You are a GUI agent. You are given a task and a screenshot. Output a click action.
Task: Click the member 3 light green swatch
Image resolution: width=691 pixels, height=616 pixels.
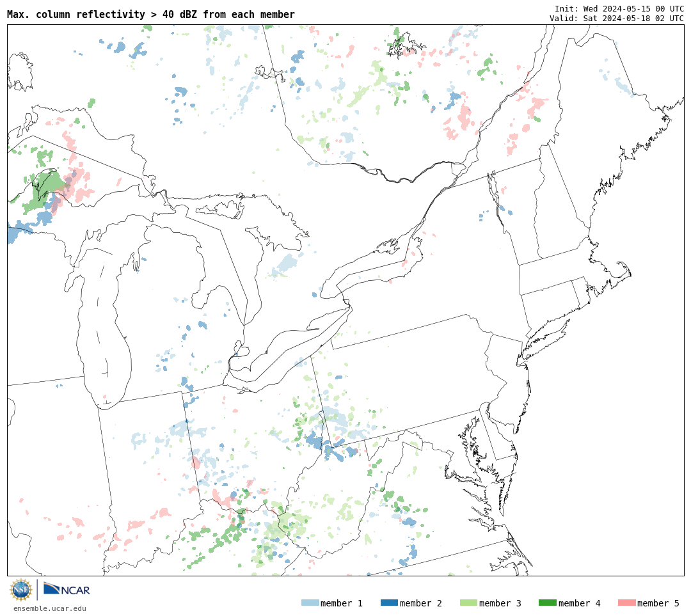(x=468, y=603)
